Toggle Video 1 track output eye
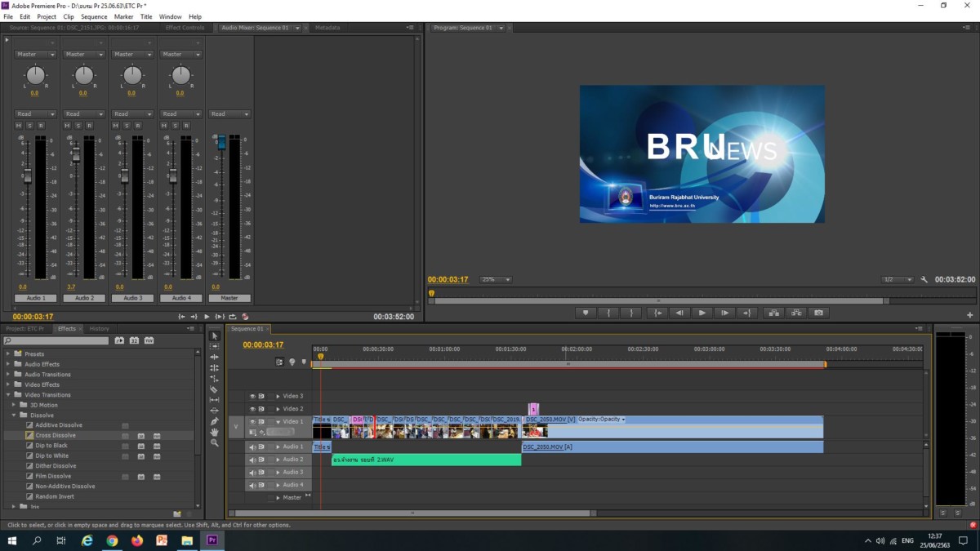The image size is (980, 551). click(252, 422)
